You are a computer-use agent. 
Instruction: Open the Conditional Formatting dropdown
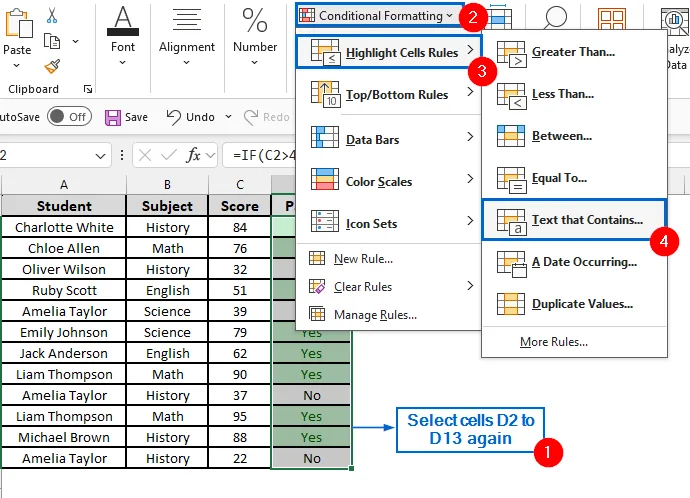pyautogui.click(x=380, y=16)
